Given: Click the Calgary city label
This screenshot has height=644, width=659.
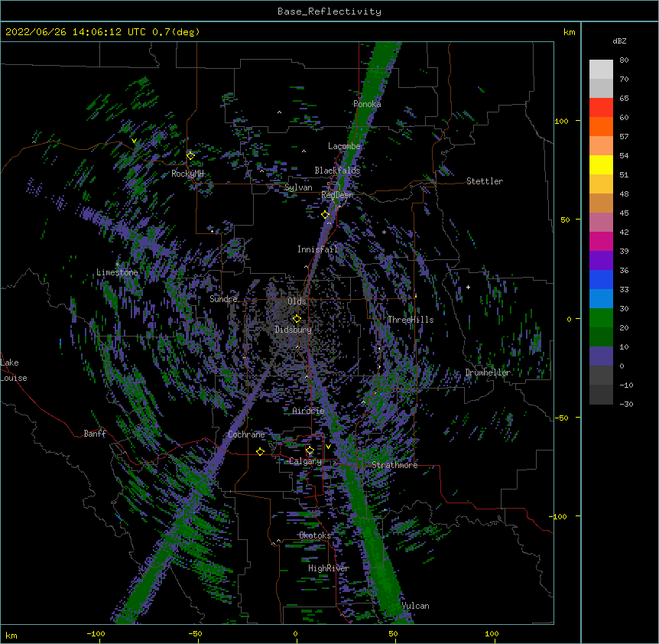Looking at the screenshot, I should tap(306, 461).
